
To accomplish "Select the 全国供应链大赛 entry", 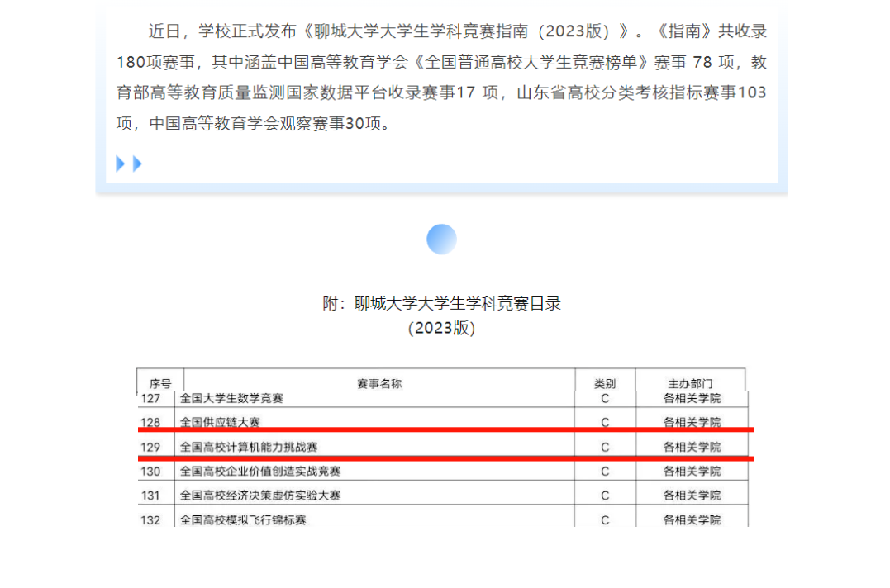I will [220, 422].
